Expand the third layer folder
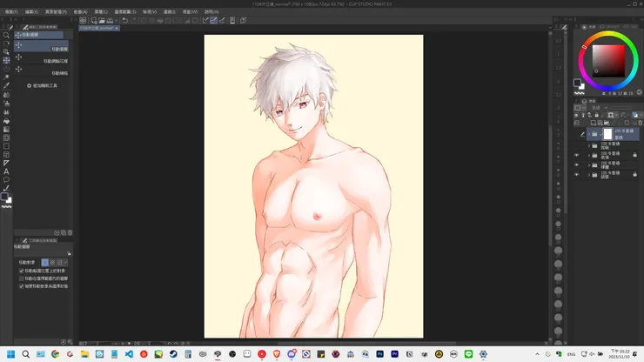This screenshot has width=644, height=362. (x=589, y=155)
